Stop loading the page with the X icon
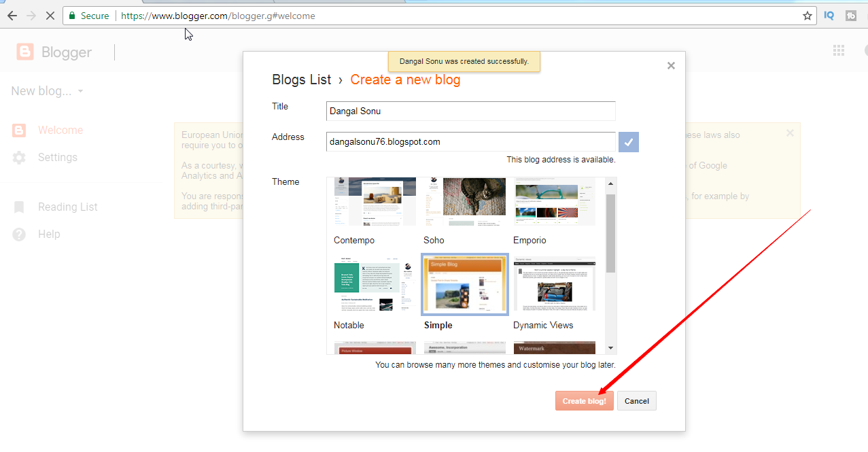This screenshot has width=868, height=452. (x=50, y=16)
